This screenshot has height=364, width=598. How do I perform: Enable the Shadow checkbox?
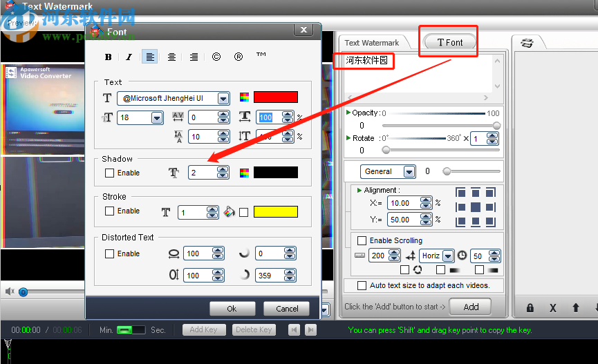pos(109,173)
